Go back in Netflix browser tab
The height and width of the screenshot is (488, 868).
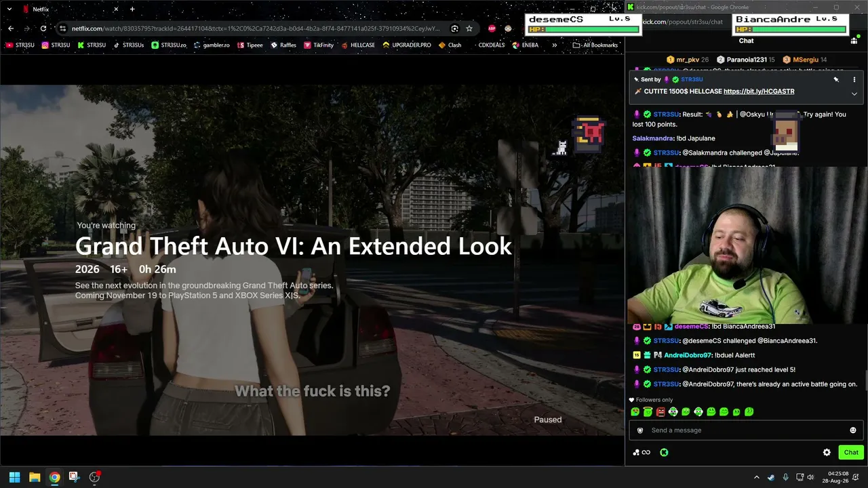11,28
